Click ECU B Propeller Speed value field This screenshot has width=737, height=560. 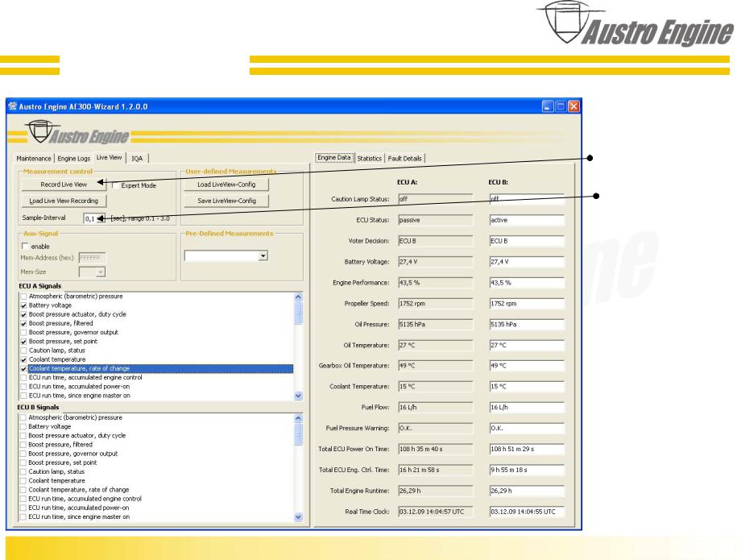(x=527, y=304)
